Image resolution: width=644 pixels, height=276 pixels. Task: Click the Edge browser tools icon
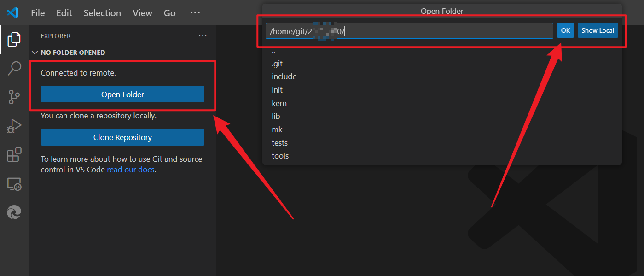tap(14, 212)
